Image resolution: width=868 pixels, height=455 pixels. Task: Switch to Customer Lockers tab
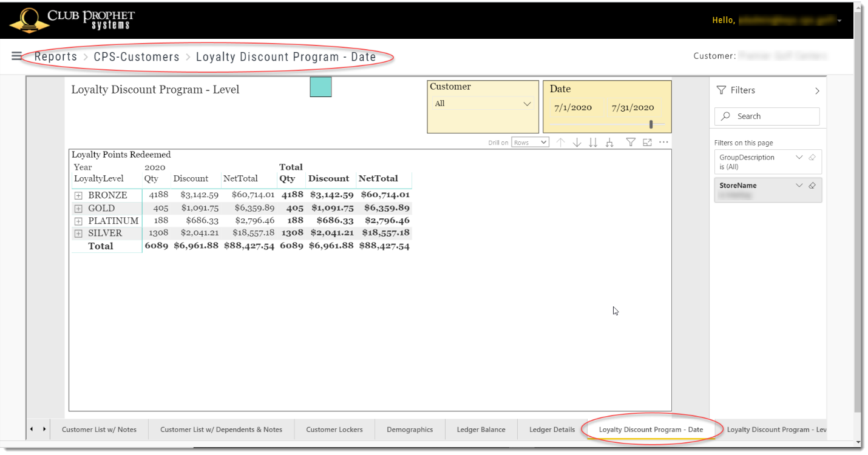[334, 430]
